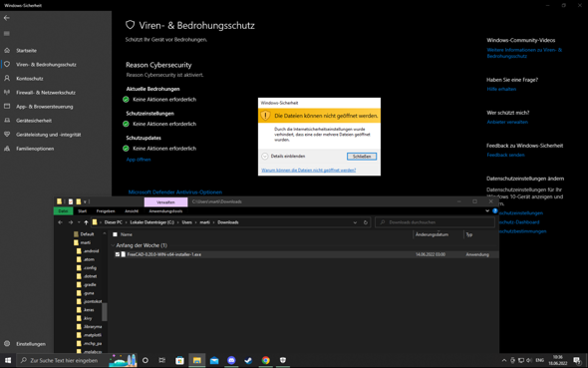This screenshot has height=368, width=588.
Task: Click Dieser PC in the address bar
Action: (114, 222)
